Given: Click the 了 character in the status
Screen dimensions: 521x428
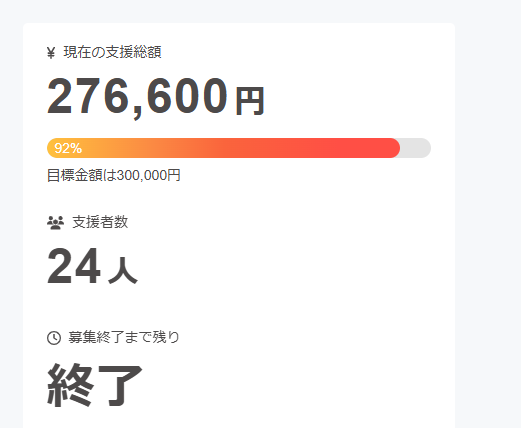Looking at the screenshot, I should 120,385.
